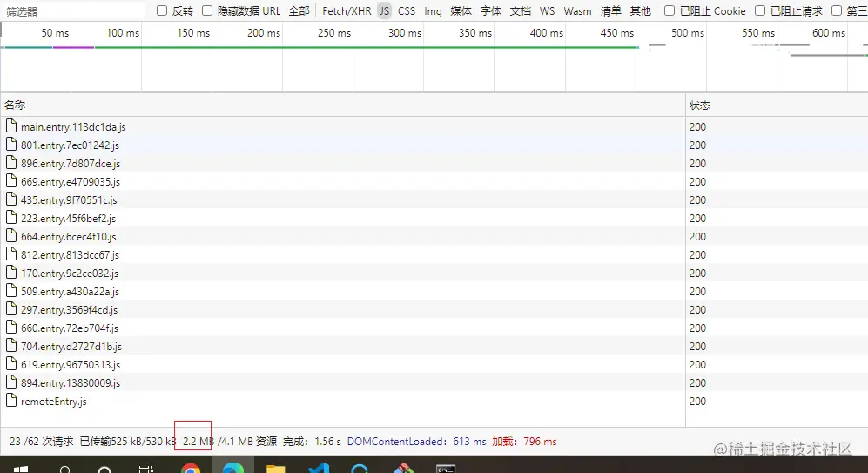Select the 全部 (All) filter
868x473 pixels.
point(299,11)
